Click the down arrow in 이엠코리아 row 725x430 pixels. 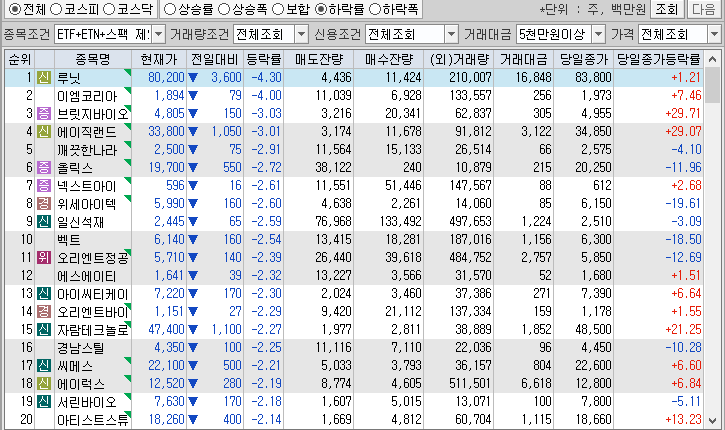click(193, 96)
